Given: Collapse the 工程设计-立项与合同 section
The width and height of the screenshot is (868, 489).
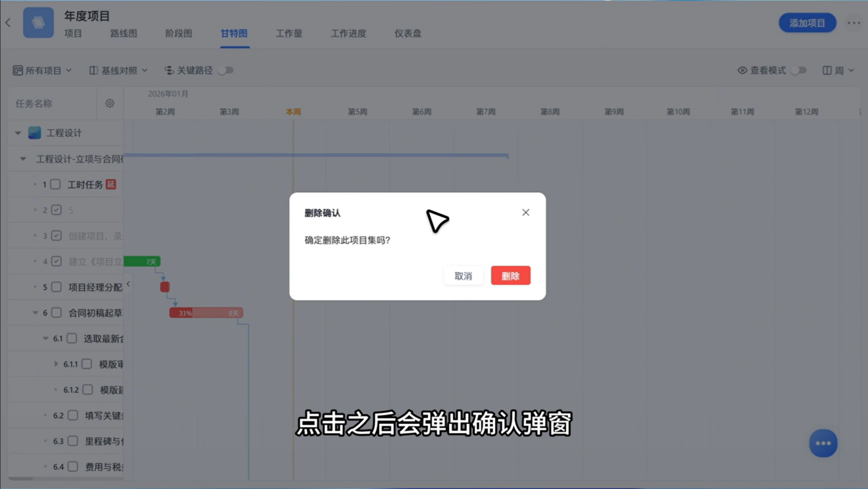Looking at the screenshot, I should click(x=23, y=159).
